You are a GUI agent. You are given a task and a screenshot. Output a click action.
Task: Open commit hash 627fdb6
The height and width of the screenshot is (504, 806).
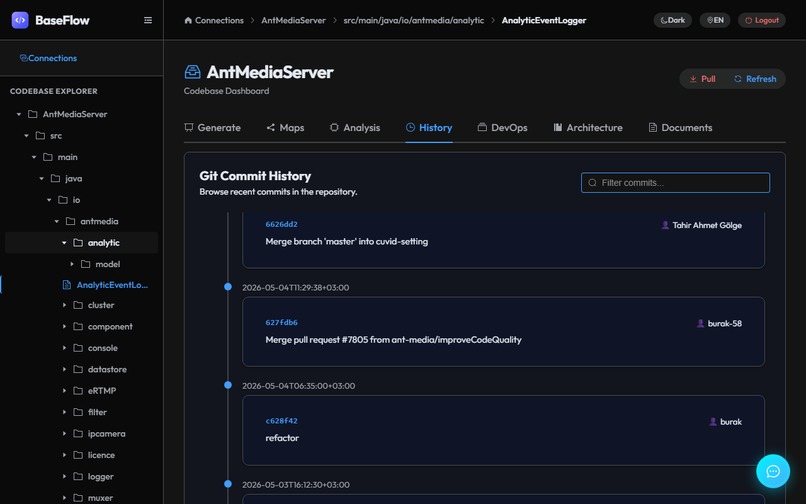(x=281, y=322)
